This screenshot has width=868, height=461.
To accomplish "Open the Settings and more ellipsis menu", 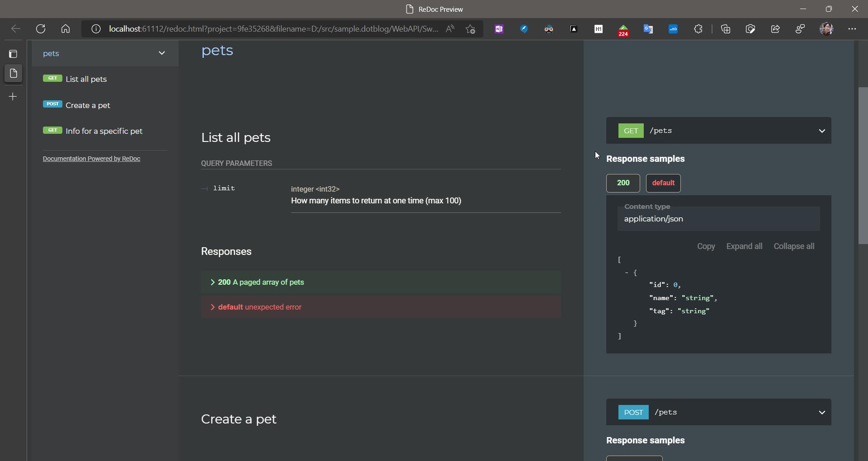I will (x=852, y=29).
